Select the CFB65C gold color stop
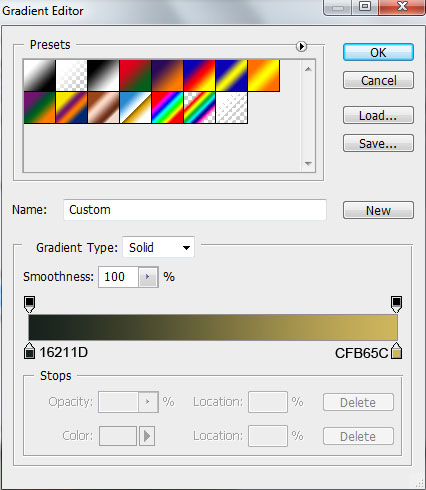 point(396,350)
